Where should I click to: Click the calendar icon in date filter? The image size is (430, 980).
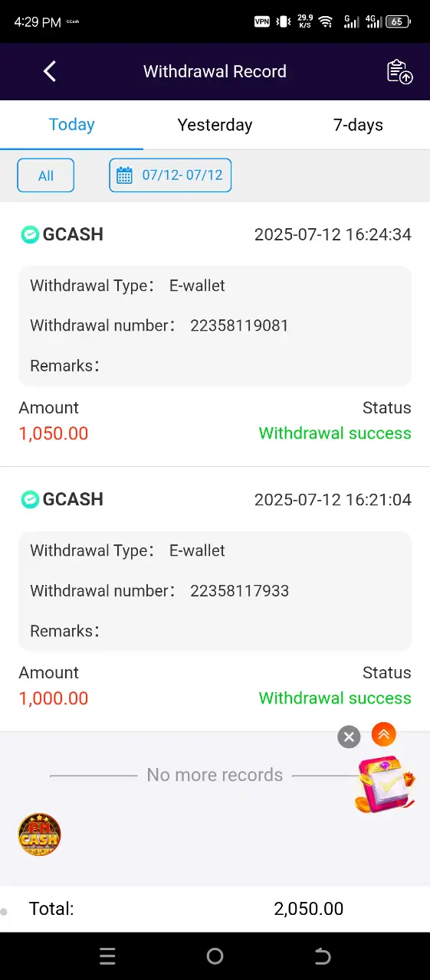point(124,176)
